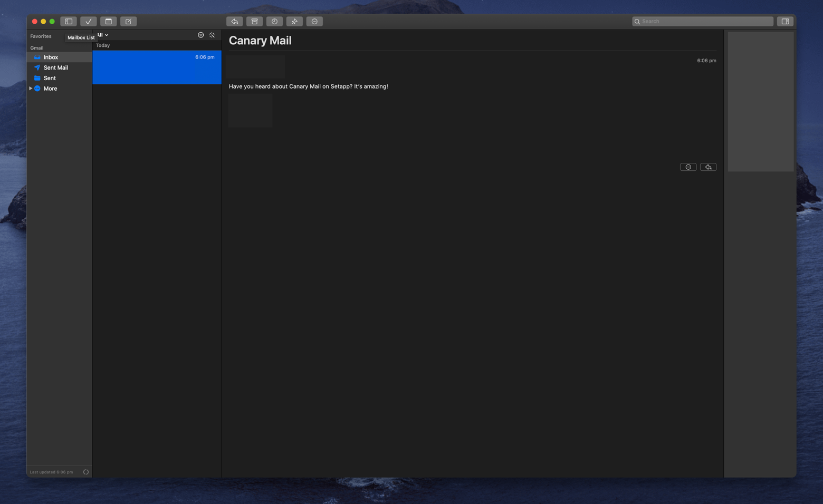Click the Reply button in the top toolbar

pos(235,22)
